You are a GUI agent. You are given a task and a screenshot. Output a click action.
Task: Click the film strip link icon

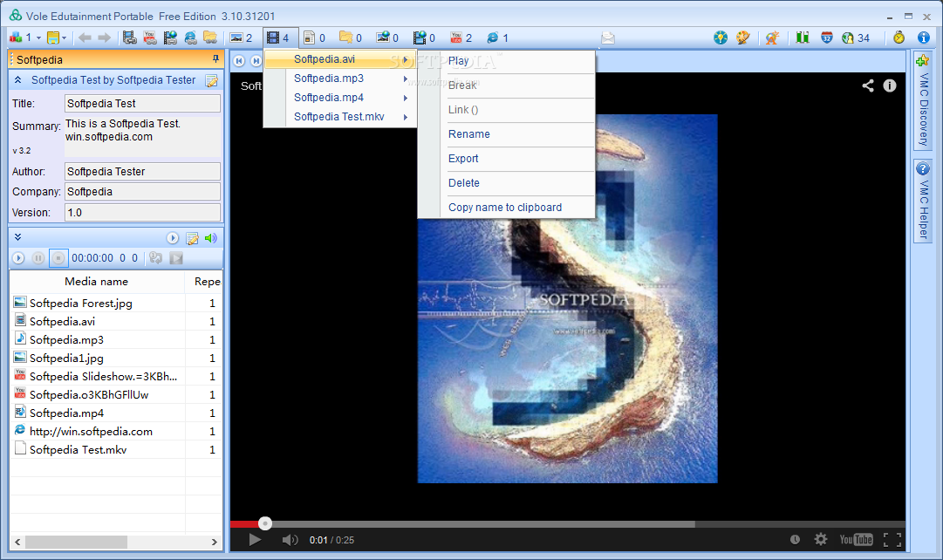click(129, 38)
